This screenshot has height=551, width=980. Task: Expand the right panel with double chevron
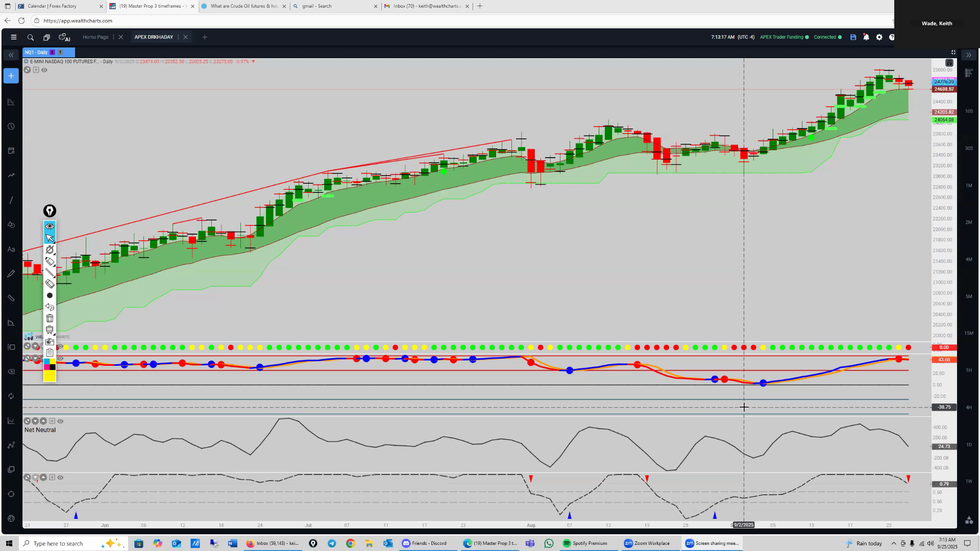[968, 55]
